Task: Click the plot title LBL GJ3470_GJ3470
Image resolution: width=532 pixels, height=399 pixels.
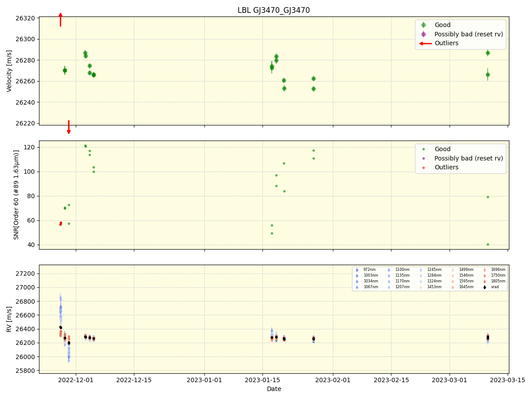Action: (x=274, y=10)
